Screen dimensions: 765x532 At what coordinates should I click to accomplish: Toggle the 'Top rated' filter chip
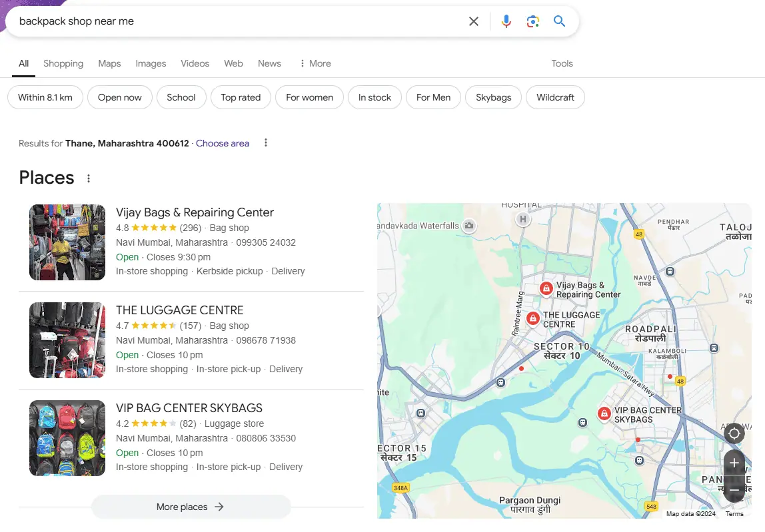pyautogui.click(x=241, y=97)
